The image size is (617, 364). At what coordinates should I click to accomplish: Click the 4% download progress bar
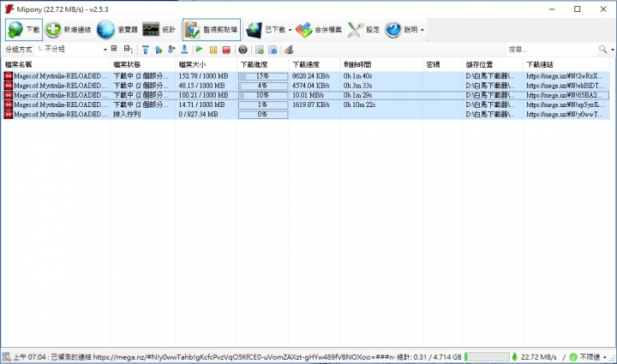click(263, 86)
